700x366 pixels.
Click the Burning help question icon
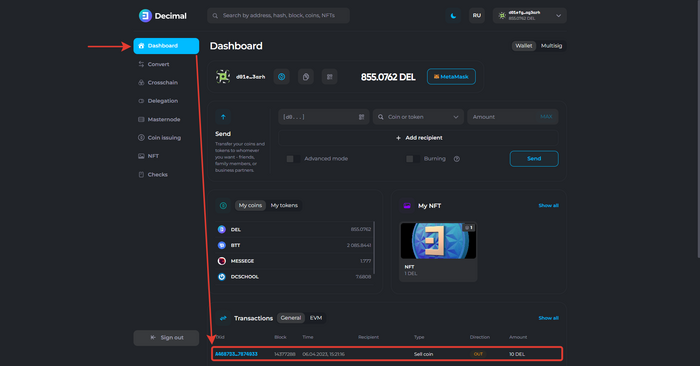coord(457,159)
